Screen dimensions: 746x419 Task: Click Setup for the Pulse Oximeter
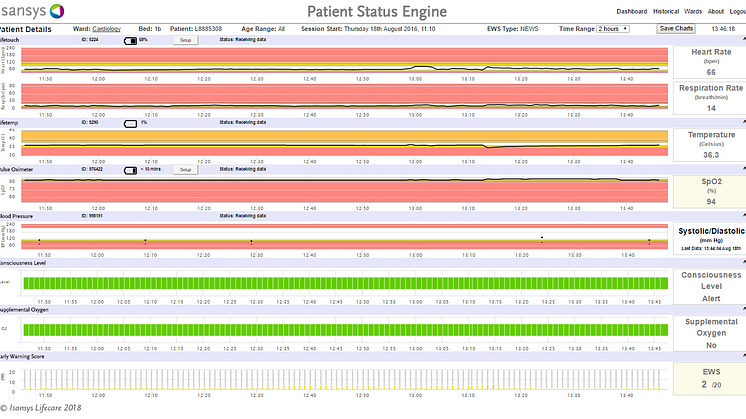pyautogui.click(x=185, y=170)
